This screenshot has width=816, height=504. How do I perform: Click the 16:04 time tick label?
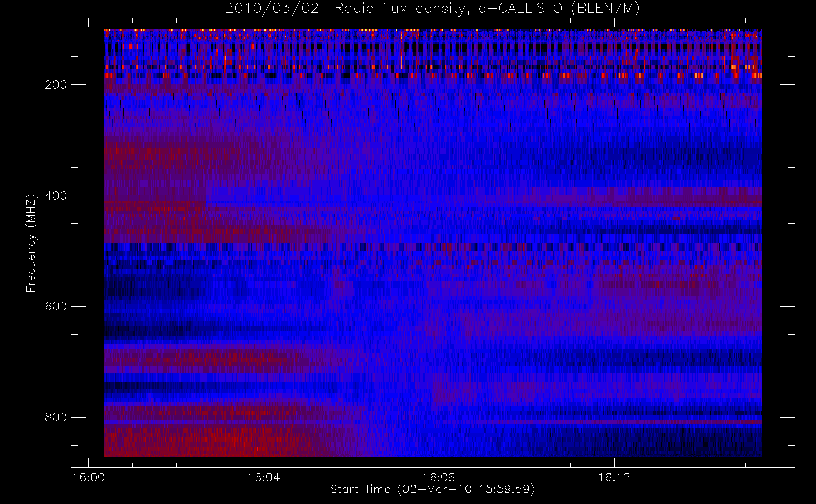264,477
